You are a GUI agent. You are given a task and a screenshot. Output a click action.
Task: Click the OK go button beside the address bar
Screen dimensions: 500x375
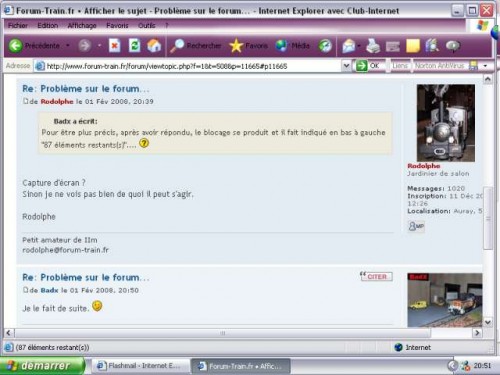pyautogui.click(x=368, y=66)
